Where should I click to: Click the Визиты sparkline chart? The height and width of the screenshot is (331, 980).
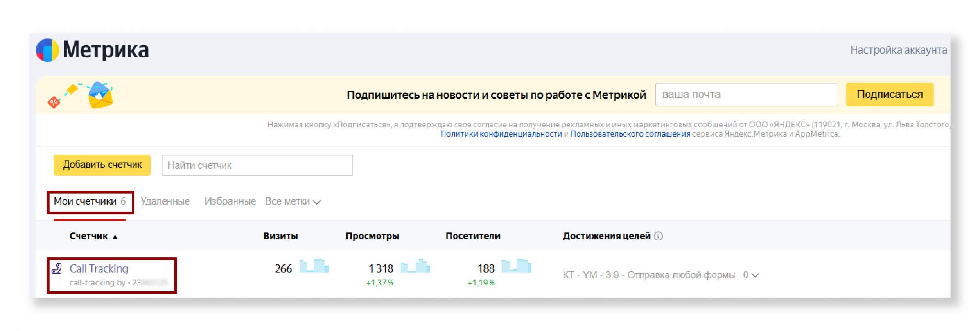click(314, 265)
